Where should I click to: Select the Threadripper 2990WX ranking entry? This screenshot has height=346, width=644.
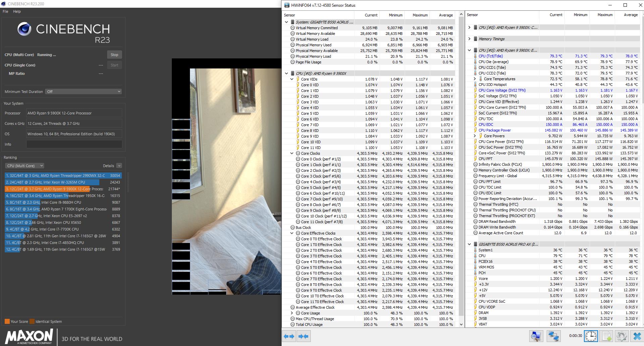coord(63,176)
